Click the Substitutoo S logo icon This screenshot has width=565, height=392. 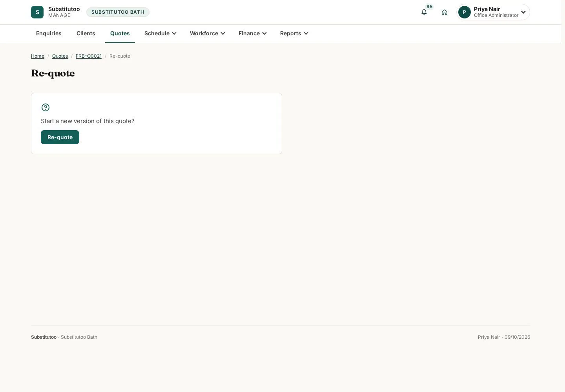[37, 12]
